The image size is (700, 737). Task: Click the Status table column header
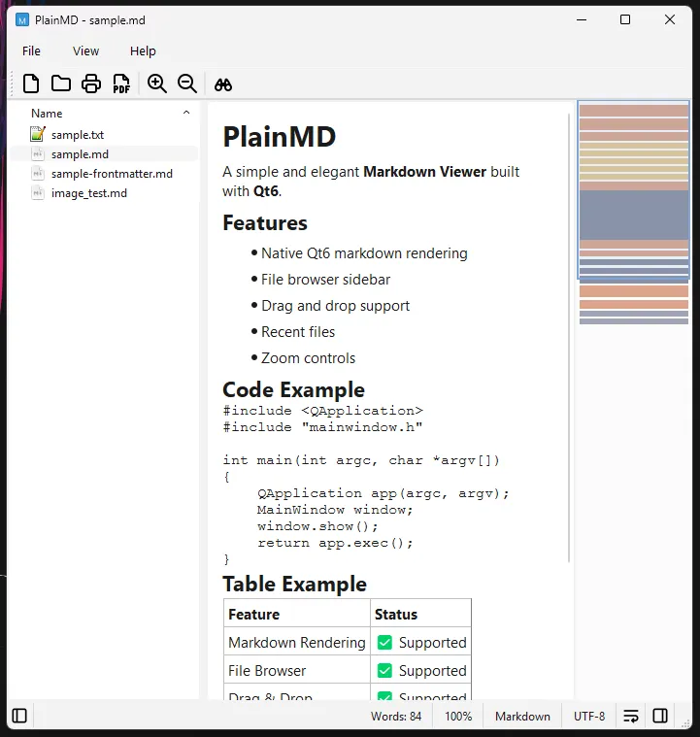[420, 615]
